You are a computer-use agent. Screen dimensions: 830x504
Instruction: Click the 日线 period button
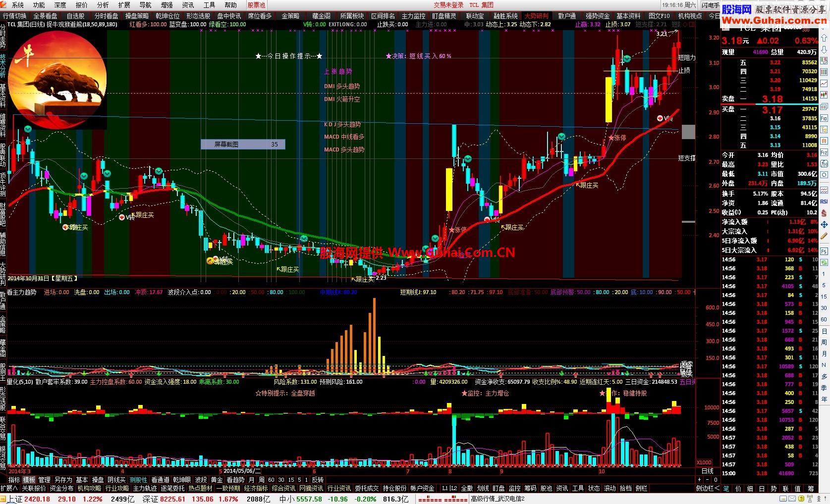click(x=708, y=471)
